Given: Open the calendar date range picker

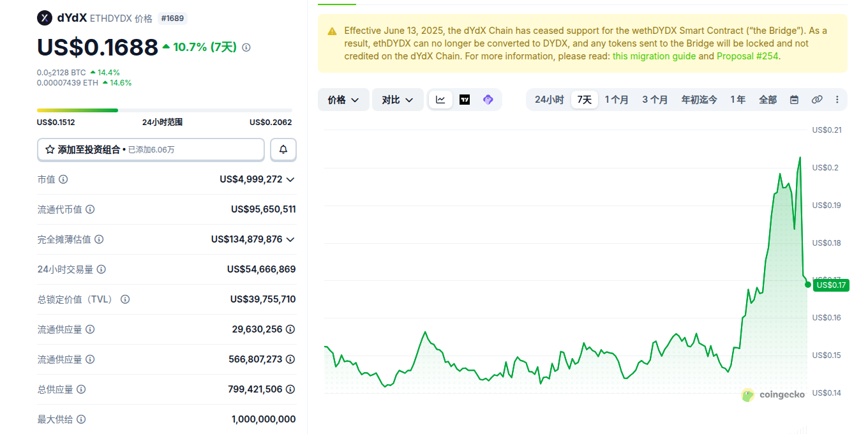Looking at the screenshot, I should (x=794, y=100).
